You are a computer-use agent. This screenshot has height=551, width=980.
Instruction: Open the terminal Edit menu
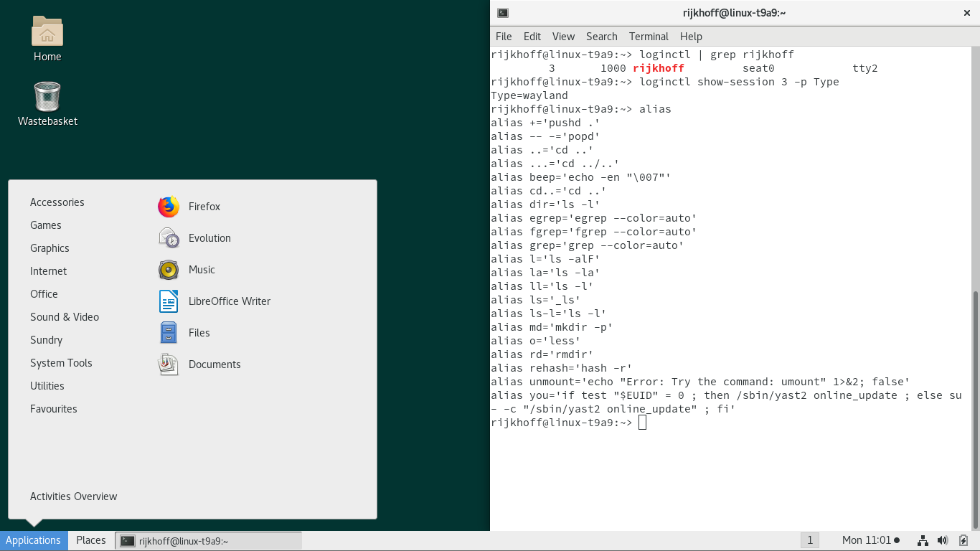[x=532, y=37]
